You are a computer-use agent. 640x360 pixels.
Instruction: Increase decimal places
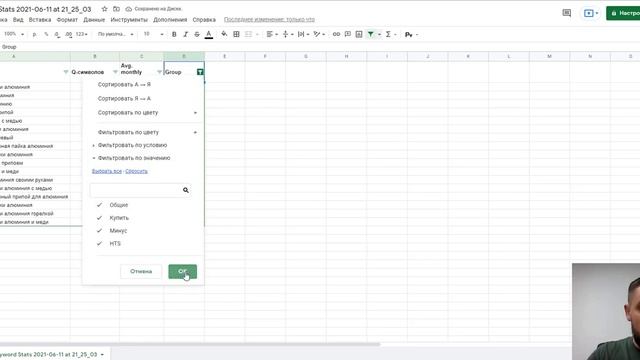pos(69,34)
